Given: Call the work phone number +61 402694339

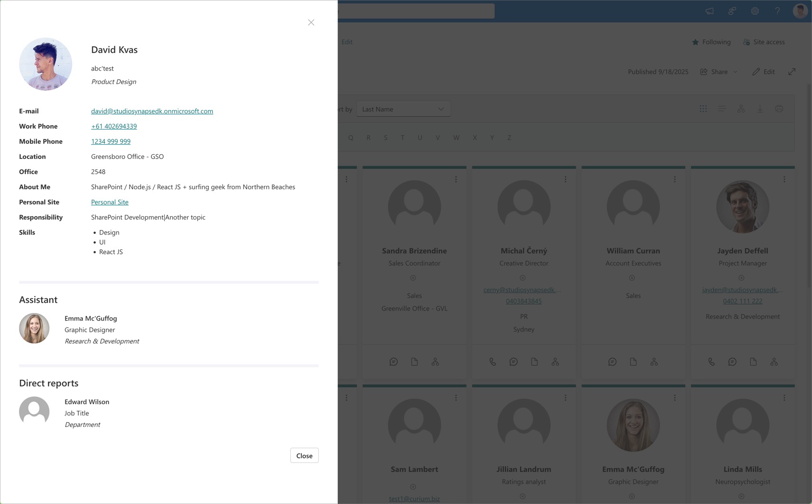Looking at the screenshot, I should pyautogui.click(x=114, y=126).
